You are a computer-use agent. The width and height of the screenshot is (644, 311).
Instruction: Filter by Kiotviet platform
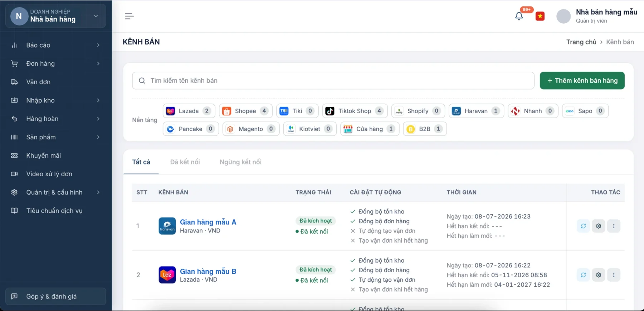point(310,129)
